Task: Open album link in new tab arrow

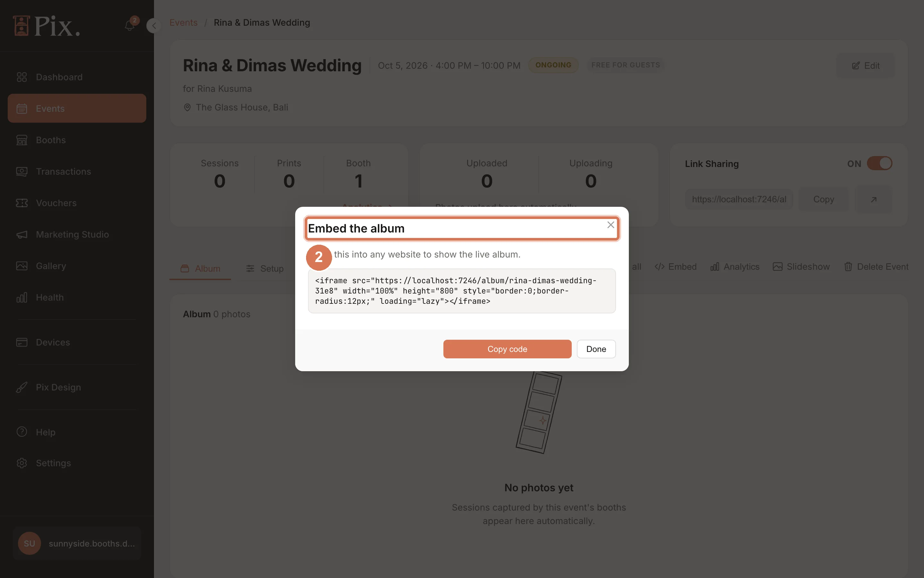Action: (873, 199)
